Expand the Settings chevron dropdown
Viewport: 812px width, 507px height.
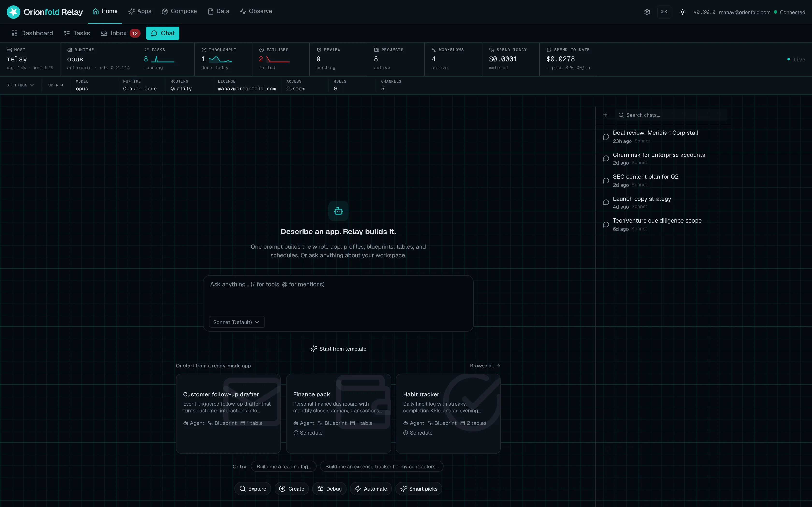point(20,85)
